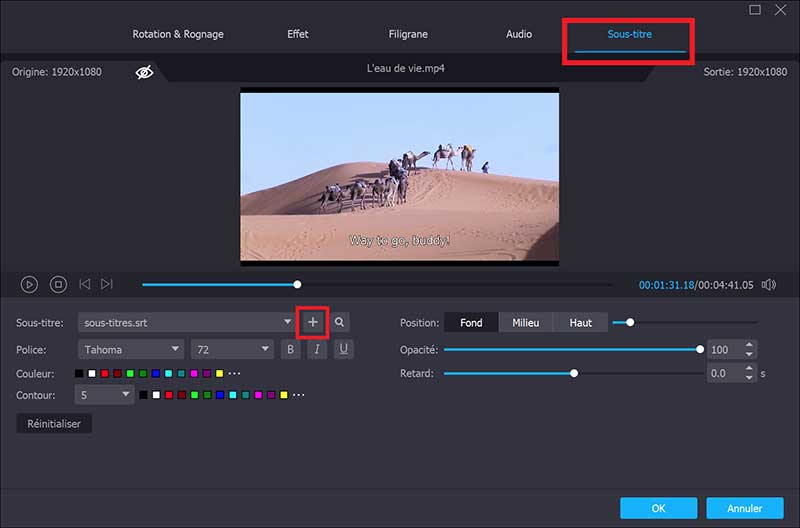Pick the yellow Couleur swatch
Image resolution: width=800 pixels, height=528 pixels.
point(219,373)
